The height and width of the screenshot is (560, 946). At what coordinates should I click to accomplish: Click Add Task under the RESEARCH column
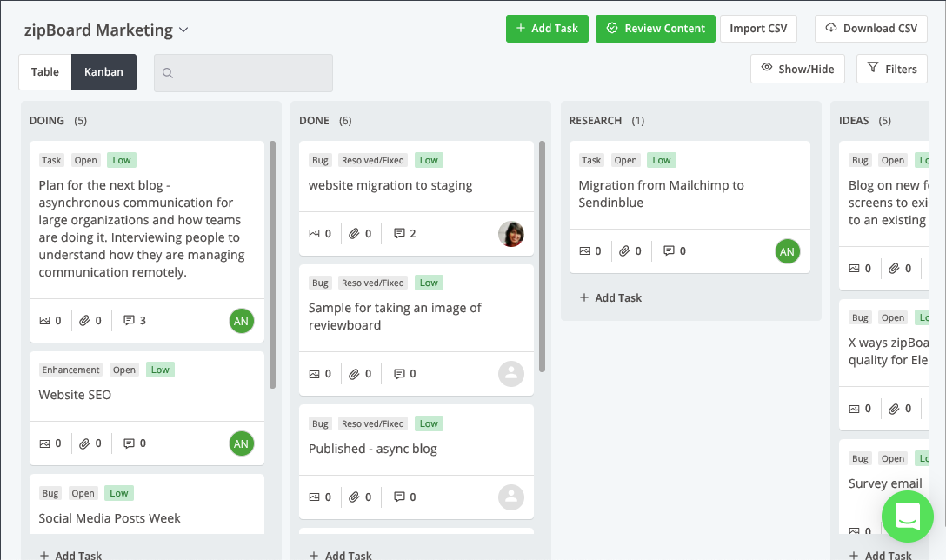[x=610, y=297]
